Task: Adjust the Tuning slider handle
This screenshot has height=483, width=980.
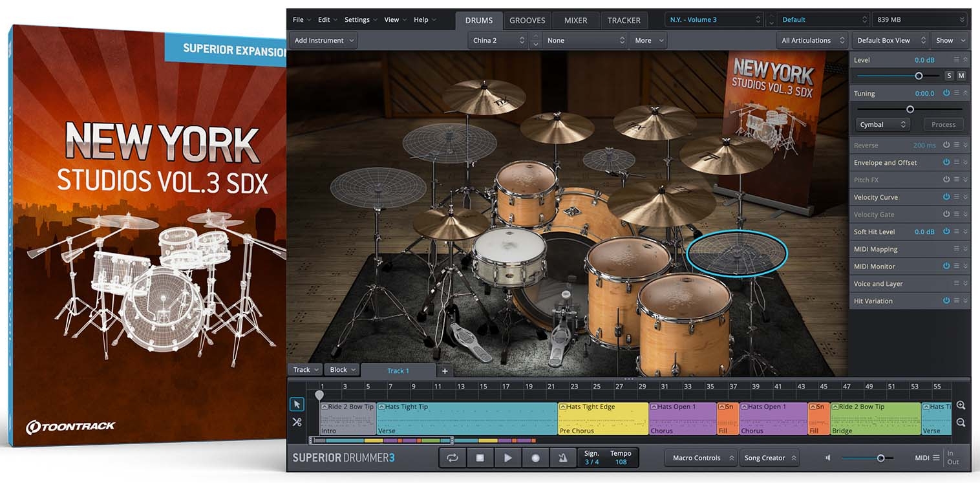Action: pos(910,109)
